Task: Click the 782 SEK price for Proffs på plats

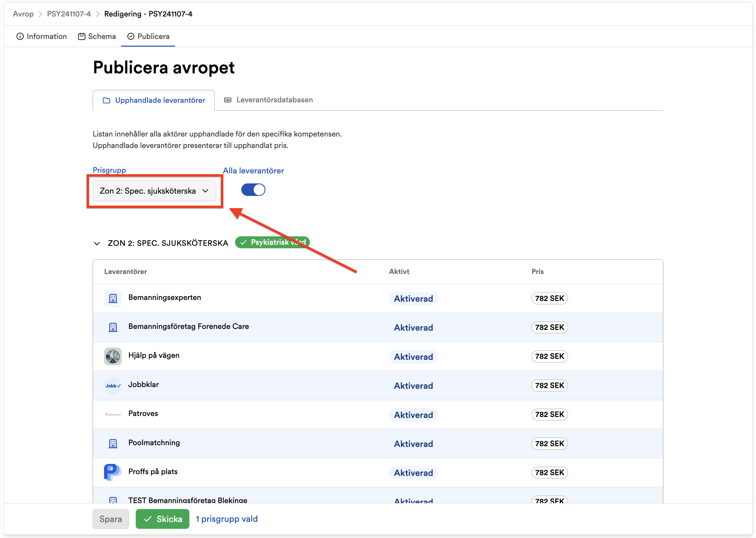Action: tap(549, 472)
